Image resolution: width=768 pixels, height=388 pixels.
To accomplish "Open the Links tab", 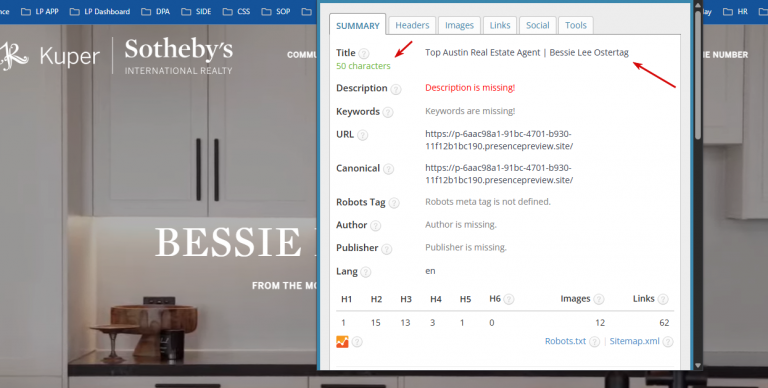I will coord(500,25).
